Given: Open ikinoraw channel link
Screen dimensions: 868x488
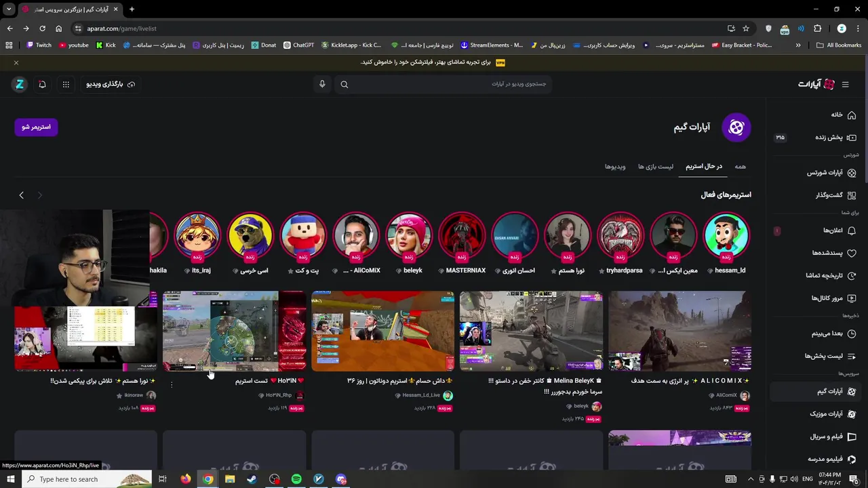Looking at the screenshot, I should 134,395.
